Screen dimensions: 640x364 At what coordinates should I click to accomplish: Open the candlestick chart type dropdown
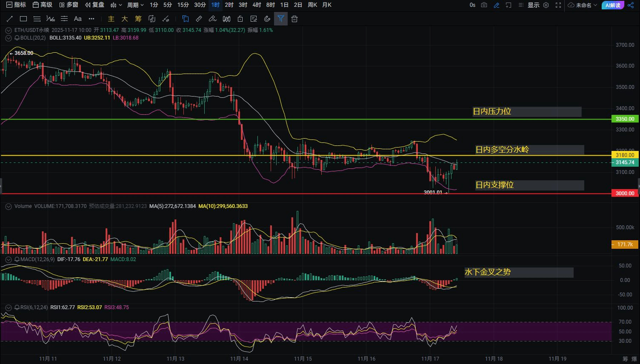point(116,5)
